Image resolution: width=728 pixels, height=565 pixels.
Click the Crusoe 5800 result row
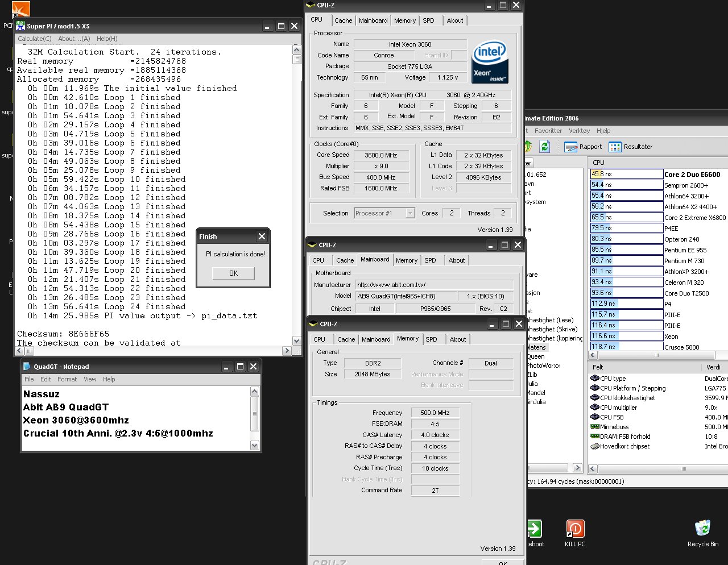coord(659,347)
